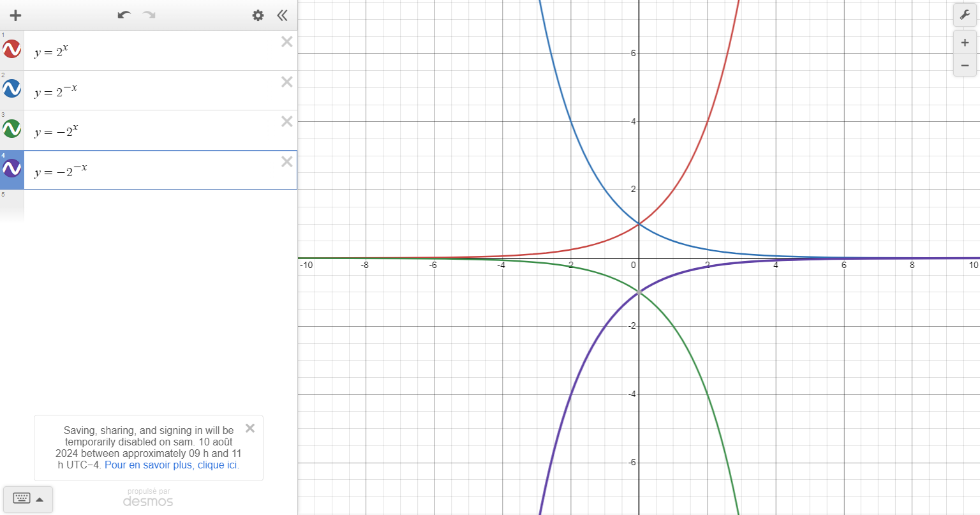This screenshot has height=515, width=980.
Task: Click the plus icon to add item
Action: pyautogui.click(x=15, y=15)
